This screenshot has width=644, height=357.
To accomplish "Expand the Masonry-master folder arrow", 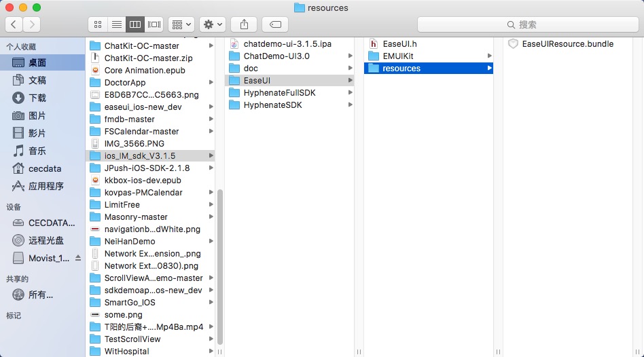I will tap(211, 217).
